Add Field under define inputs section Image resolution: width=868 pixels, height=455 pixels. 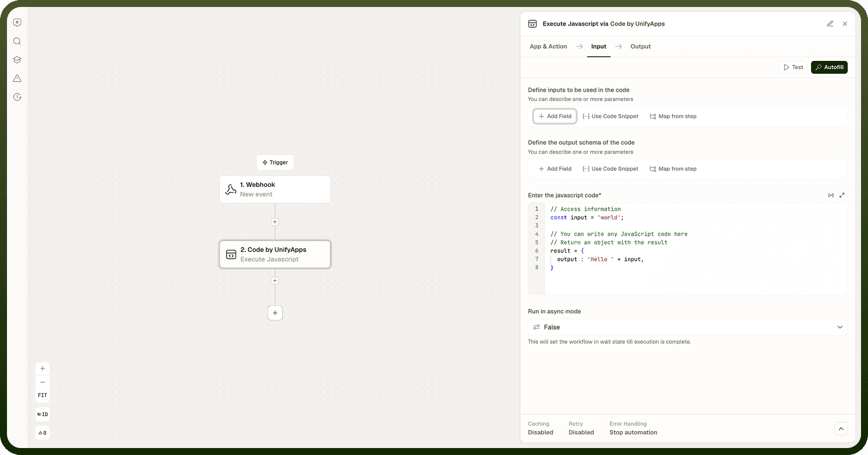coord(555,116)
